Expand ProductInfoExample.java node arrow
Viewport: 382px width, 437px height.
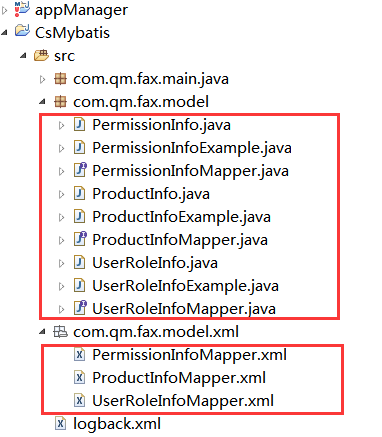pos(61,217)
